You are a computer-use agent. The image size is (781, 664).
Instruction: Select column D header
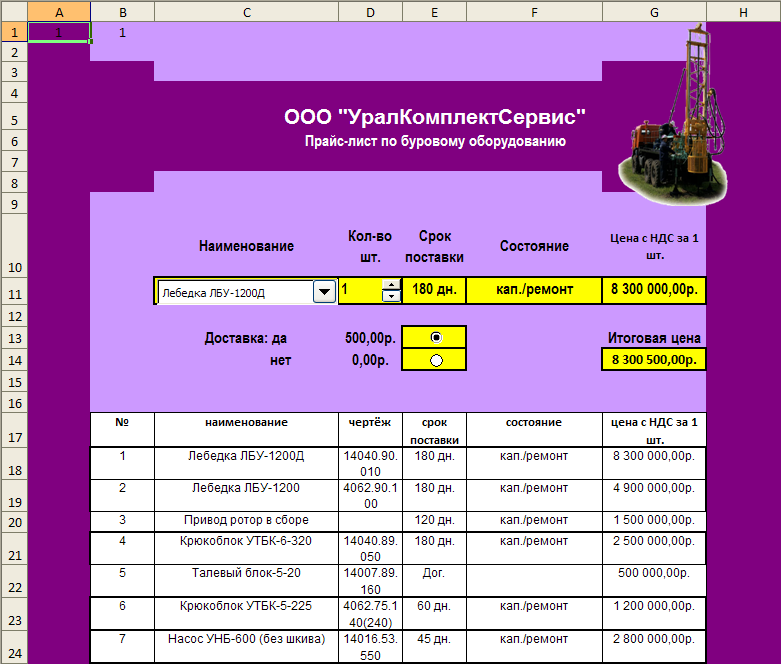pyautogui.click(x=370, y=12)
